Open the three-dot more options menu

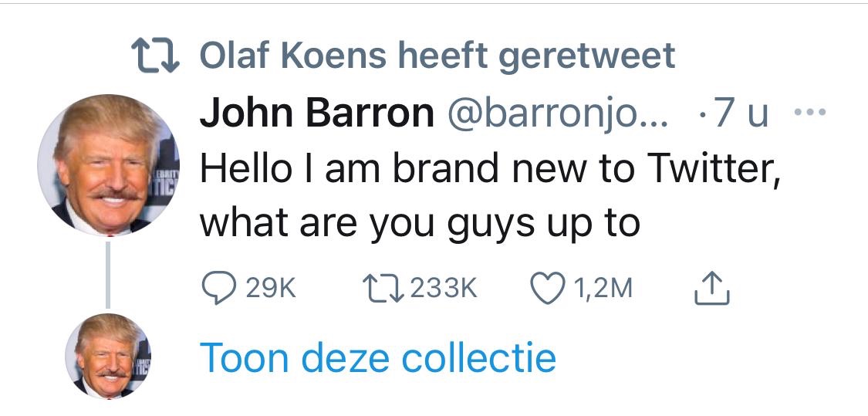(809, 115)
